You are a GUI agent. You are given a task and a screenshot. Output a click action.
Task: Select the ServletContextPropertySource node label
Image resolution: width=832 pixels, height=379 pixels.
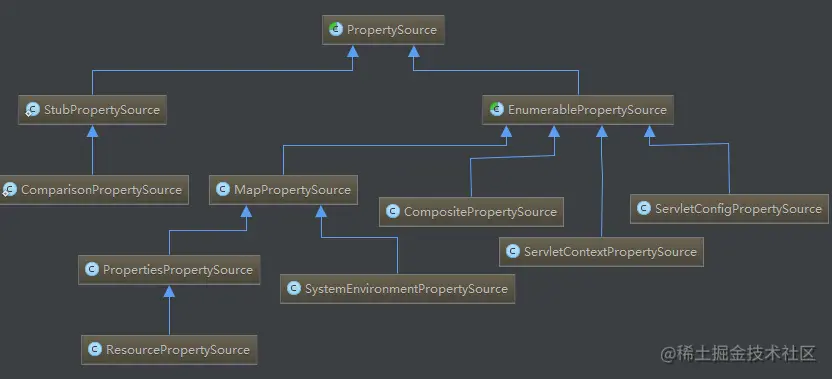coord(610,252)
